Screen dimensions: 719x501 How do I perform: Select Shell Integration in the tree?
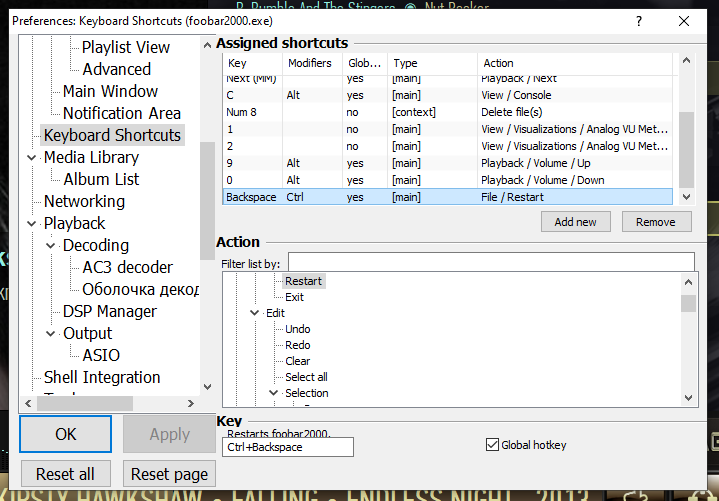[x=101, y=377]
